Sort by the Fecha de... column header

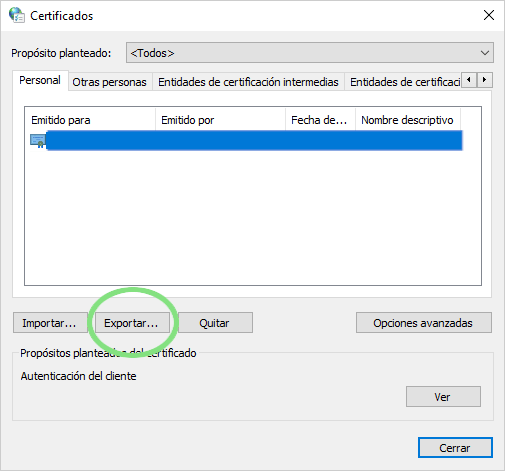[x=320, y=120]
